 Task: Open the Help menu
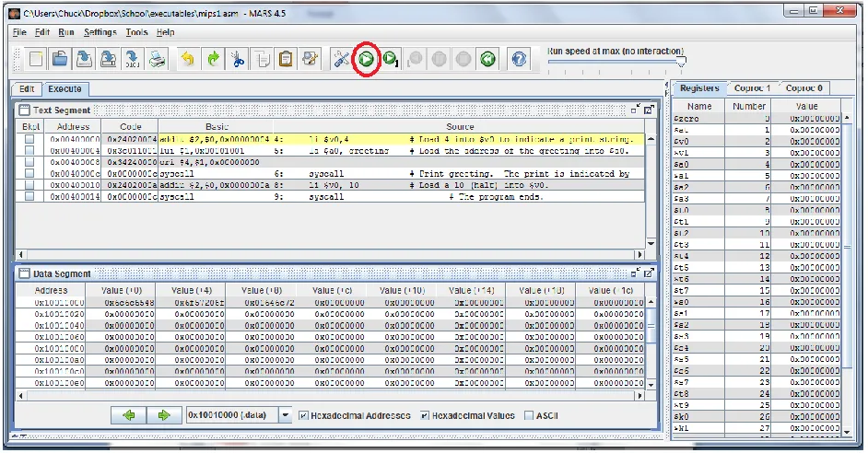point(166,32)
